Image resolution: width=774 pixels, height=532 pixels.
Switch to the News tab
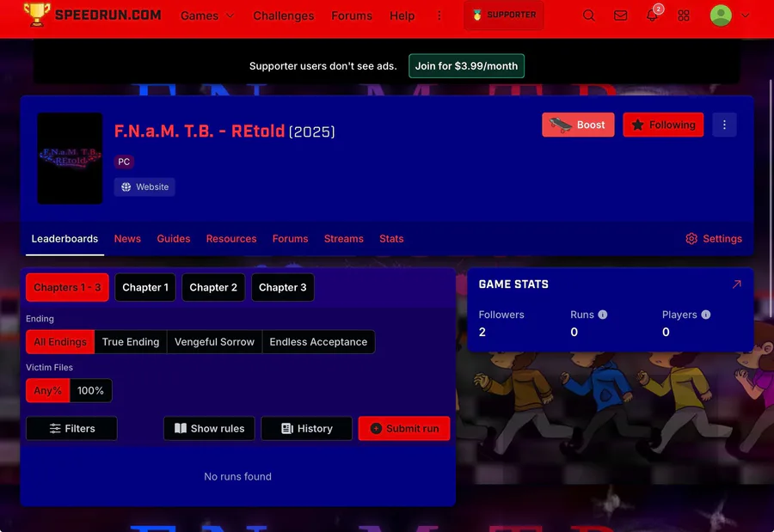pos(127,238)
